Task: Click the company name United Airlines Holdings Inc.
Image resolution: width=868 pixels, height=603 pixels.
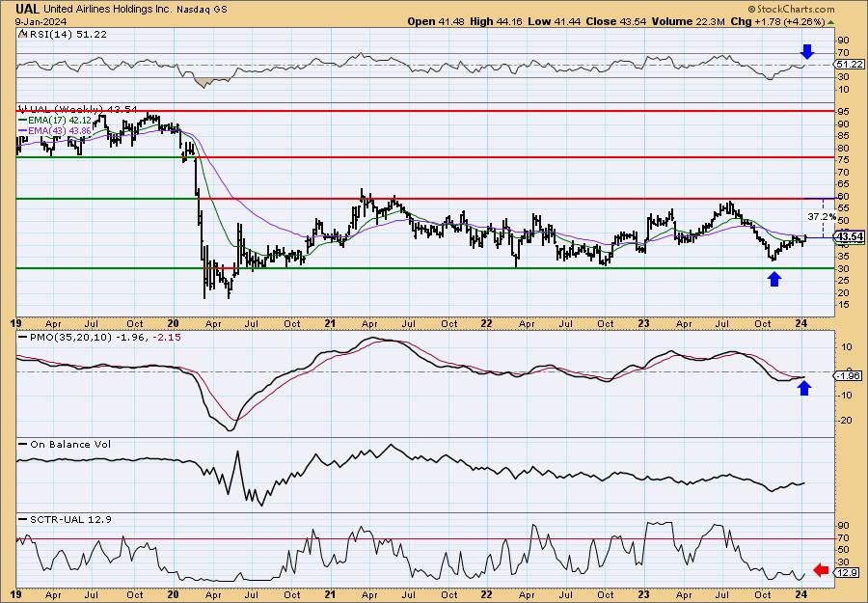Action: [x=109, y=10]
